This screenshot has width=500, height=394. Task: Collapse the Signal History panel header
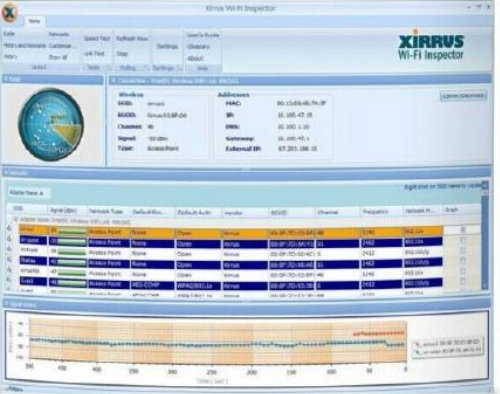7,304
